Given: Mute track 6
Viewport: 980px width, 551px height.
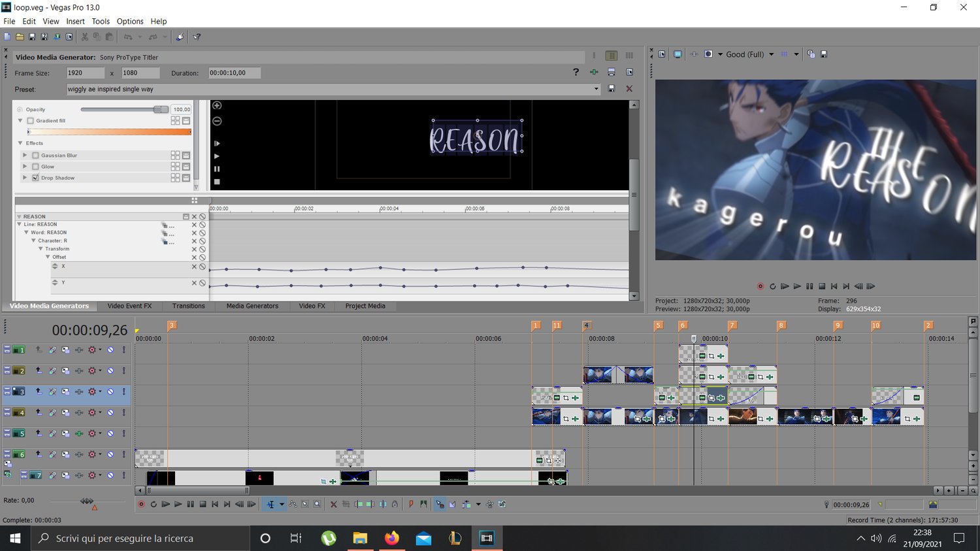Looking at the screenshot, I should pyautogui.click(x=110, y=454).
